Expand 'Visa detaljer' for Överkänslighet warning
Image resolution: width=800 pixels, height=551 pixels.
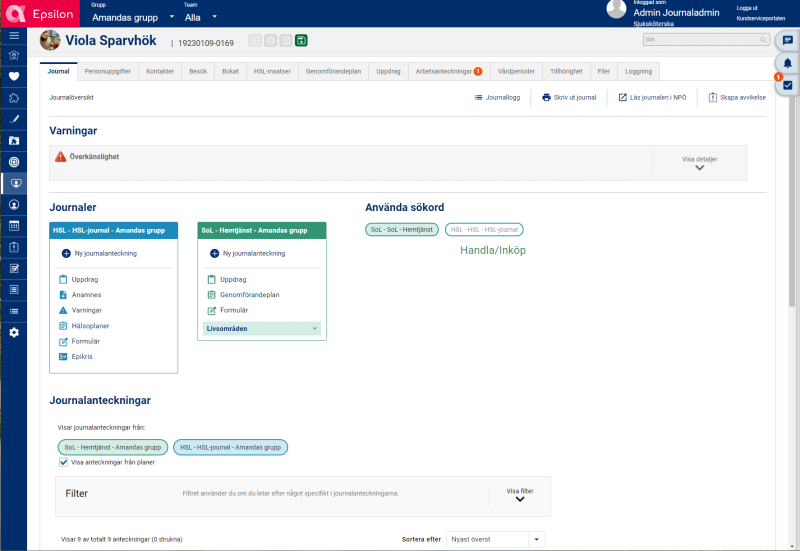coord(699,163)
